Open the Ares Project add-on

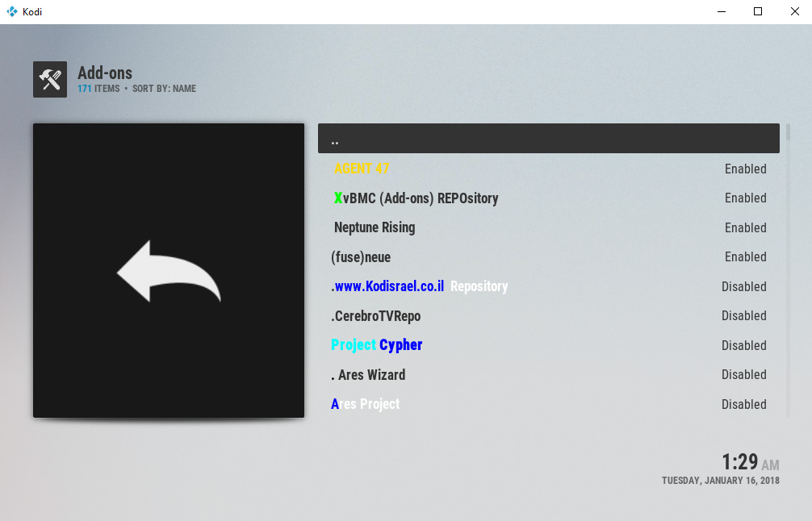(548, 404)
